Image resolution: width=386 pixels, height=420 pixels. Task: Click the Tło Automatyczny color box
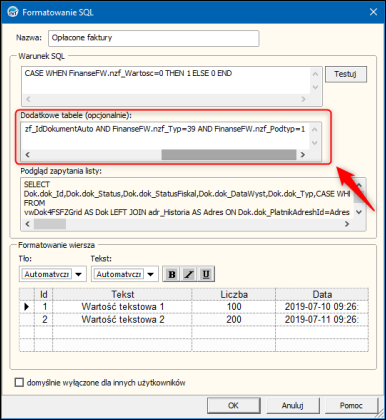[47, 274]
